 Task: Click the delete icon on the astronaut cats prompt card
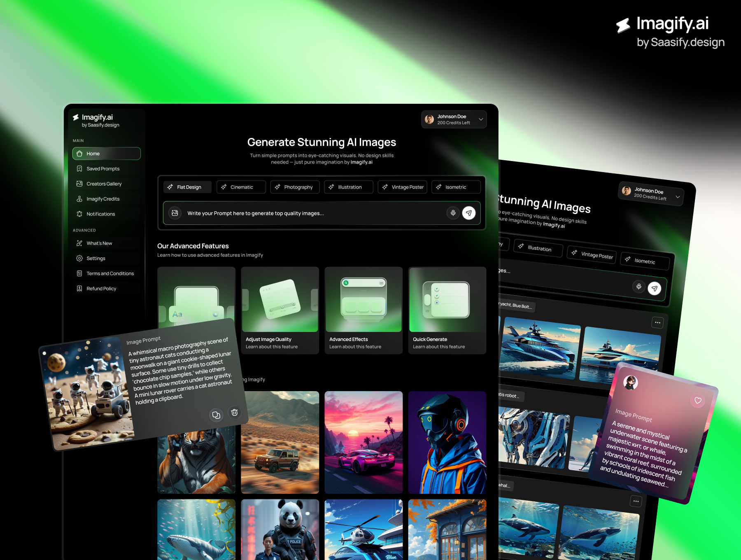[234, 413]
